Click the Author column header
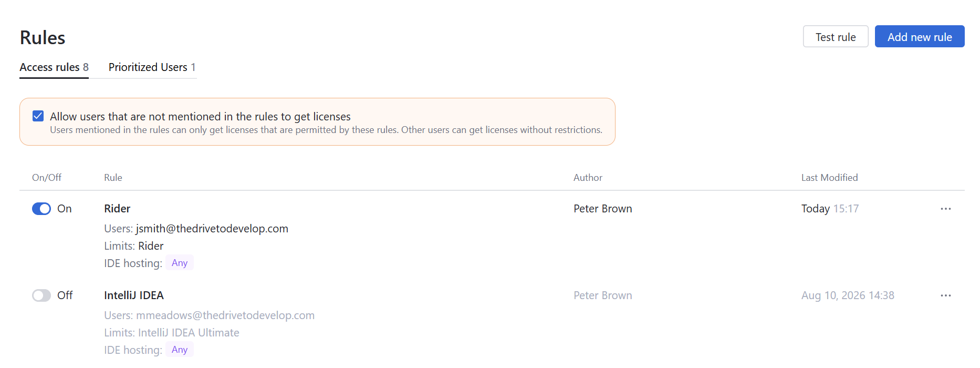This screenshot has width=980, height=368. click(588, 178)
